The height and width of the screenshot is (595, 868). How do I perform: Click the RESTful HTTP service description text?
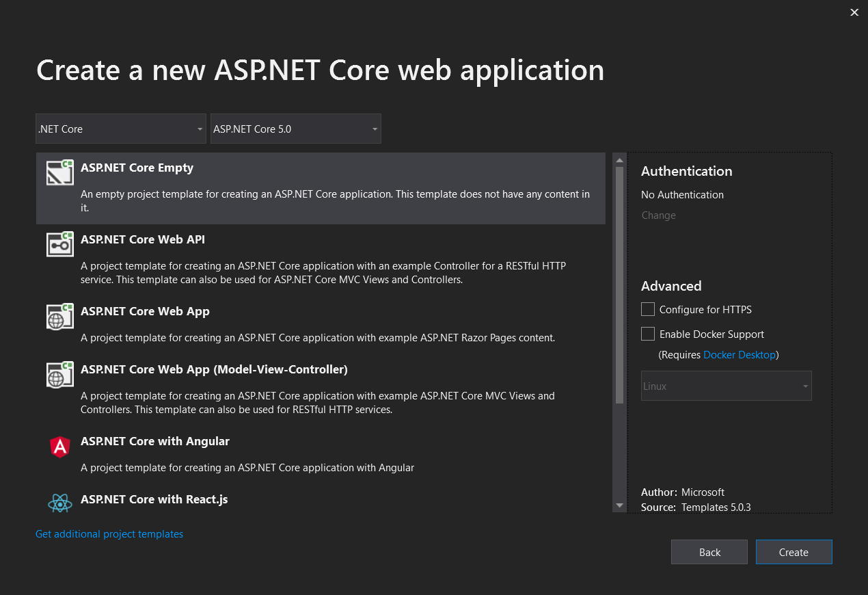323,272
